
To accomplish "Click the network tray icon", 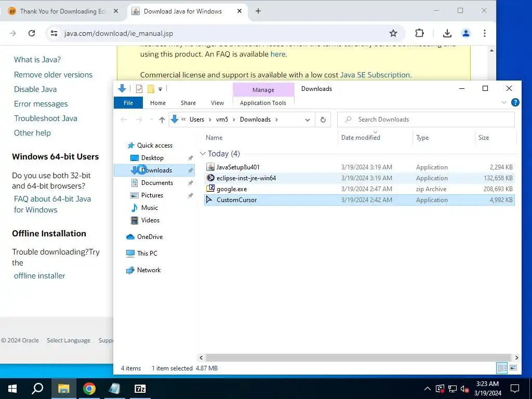I will [x=453, y=389].
